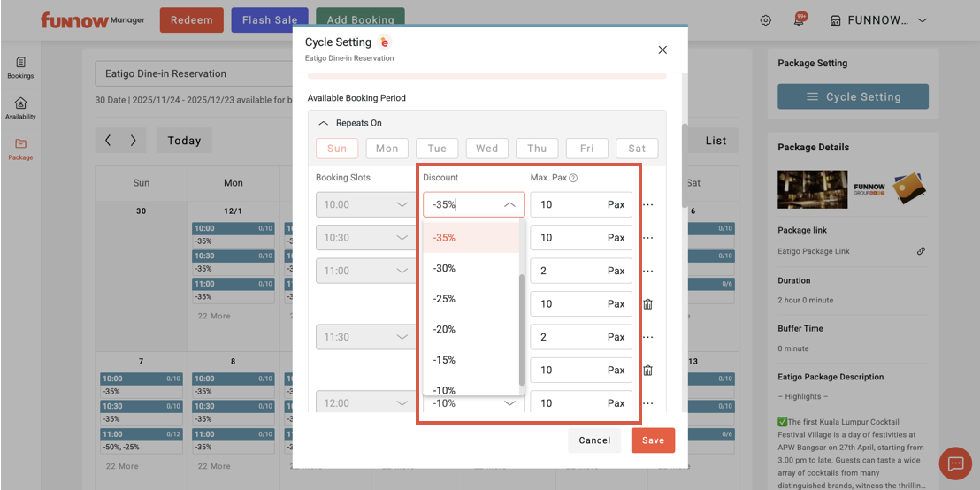Image resolution: width=980 pixels, height=490 pixels.
Task: Cancel the Cycle Setting dialog
Action: click(594, 440)
